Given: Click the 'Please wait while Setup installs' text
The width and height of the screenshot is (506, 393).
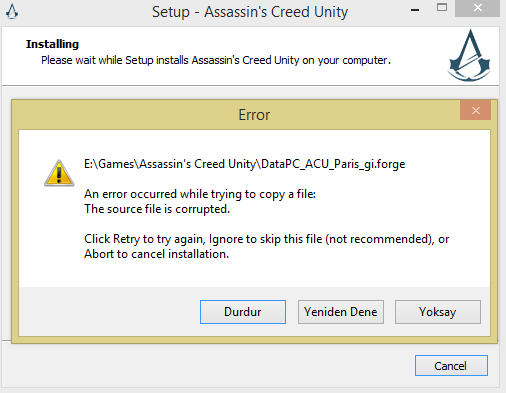Looking at the screenshot, I should pos(216,60).
